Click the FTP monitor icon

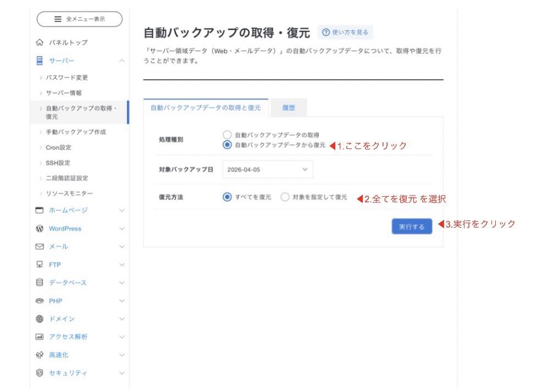39,264
